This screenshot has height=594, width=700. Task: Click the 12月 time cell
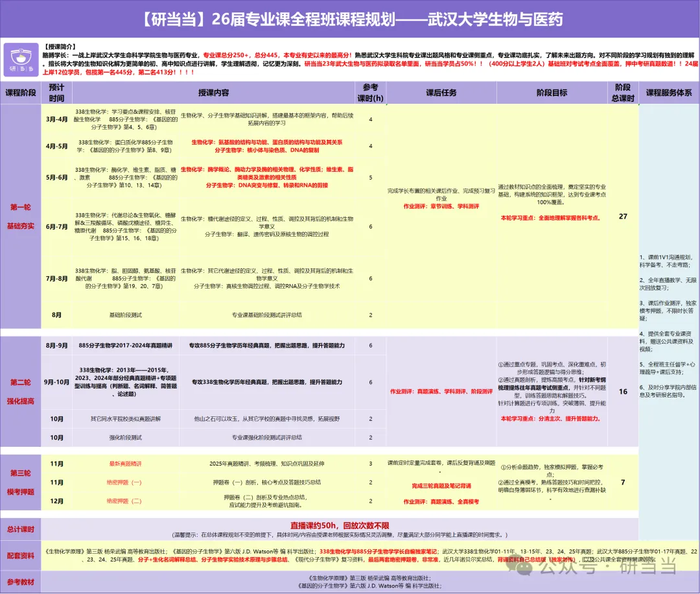tap(56, 501)
